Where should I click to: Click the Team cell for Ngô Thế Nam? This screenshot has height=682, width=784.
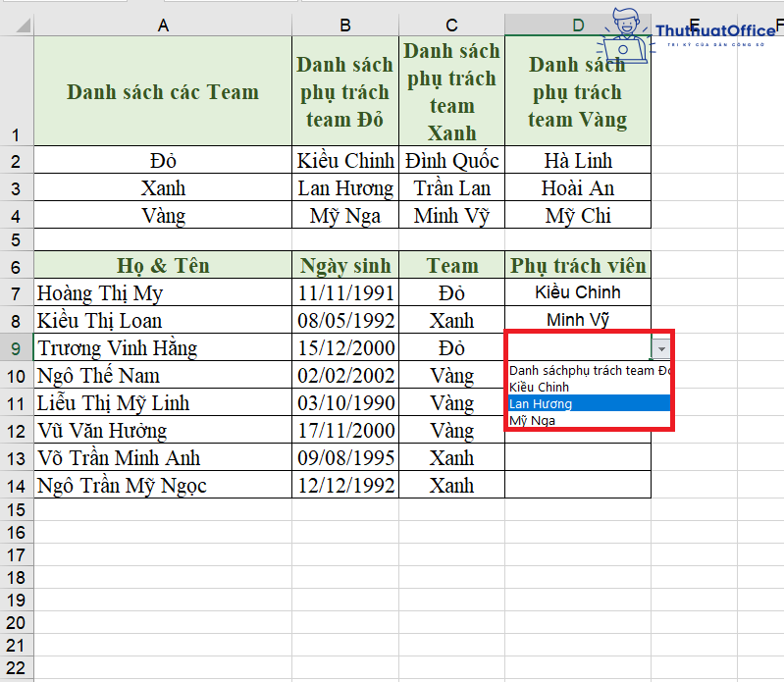tap(451, 375)
